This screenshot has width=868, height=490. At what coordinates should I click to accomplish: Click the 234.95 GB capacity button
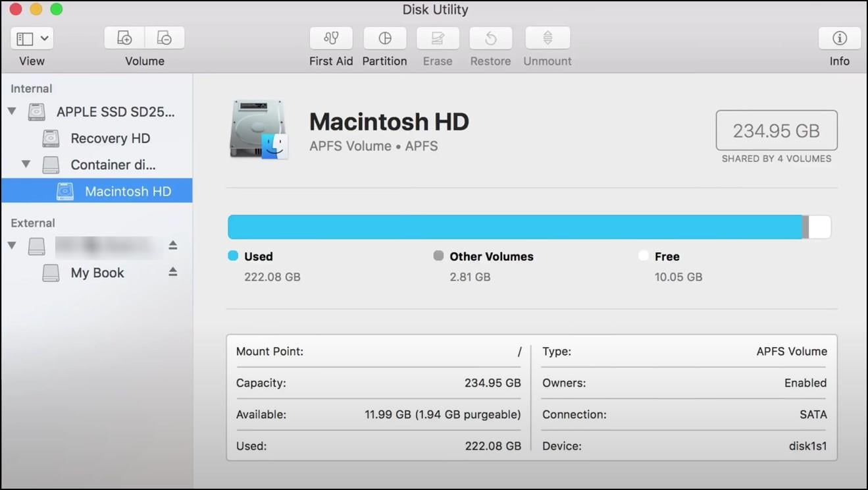pyautogui.click(x=776, y=130)
